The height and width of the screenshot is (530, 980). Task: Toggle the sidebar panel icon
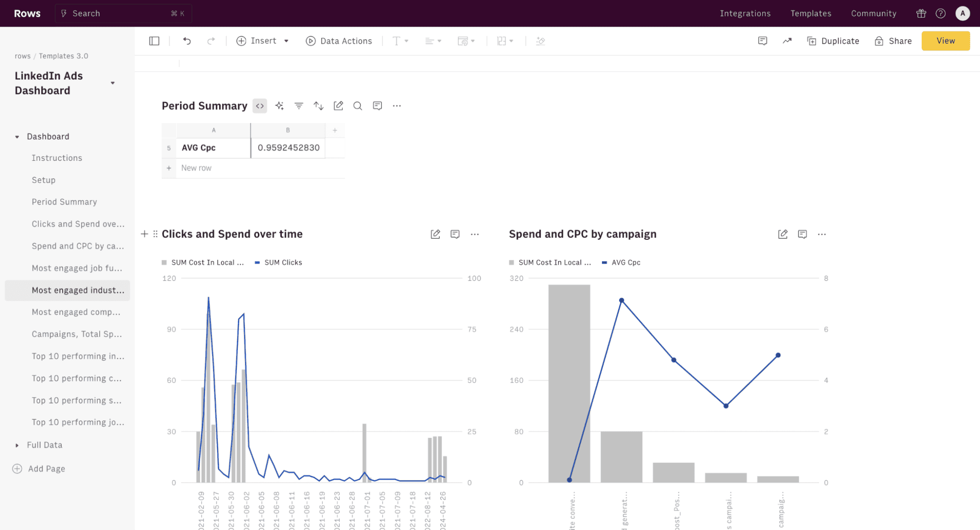coord(154,41)
